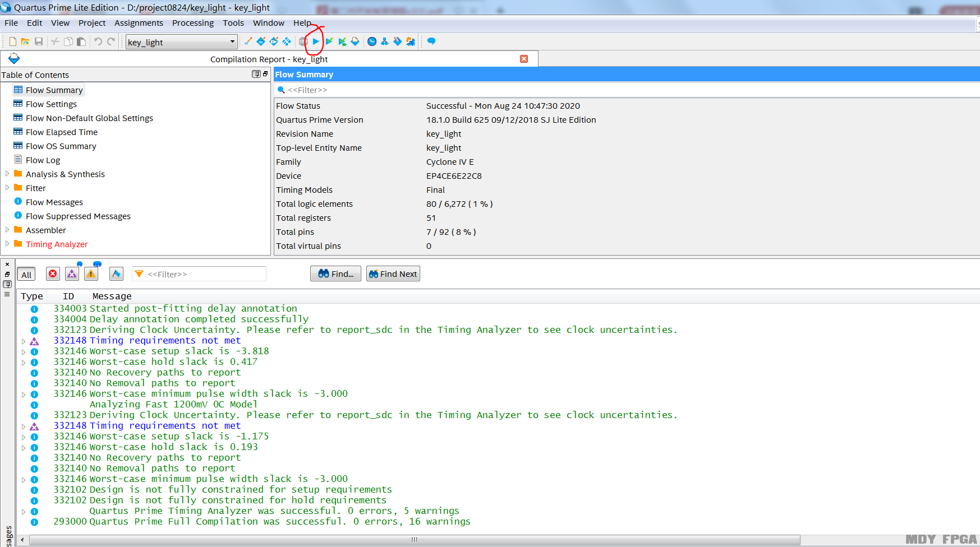The height and width of the screenshot is (547, 980).
Task: Click the Chip Planner toolbar icon
Action: point(411,41)
